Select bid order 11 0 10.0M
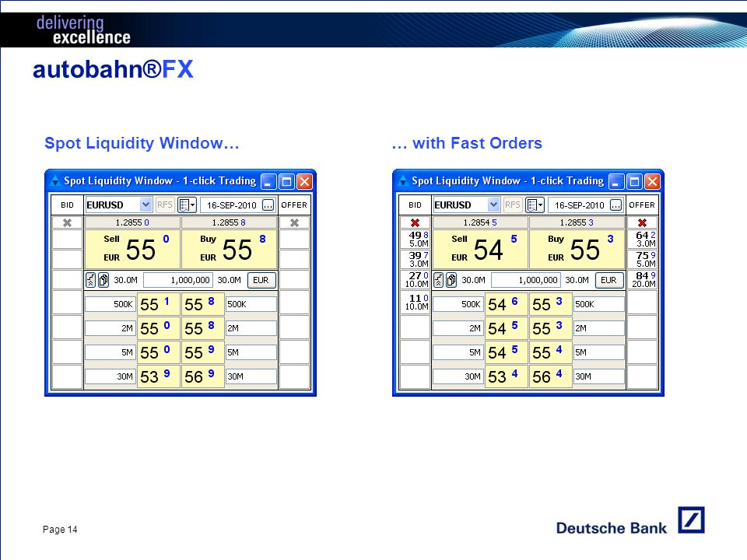The image size is (747, 560). [416, 302]
